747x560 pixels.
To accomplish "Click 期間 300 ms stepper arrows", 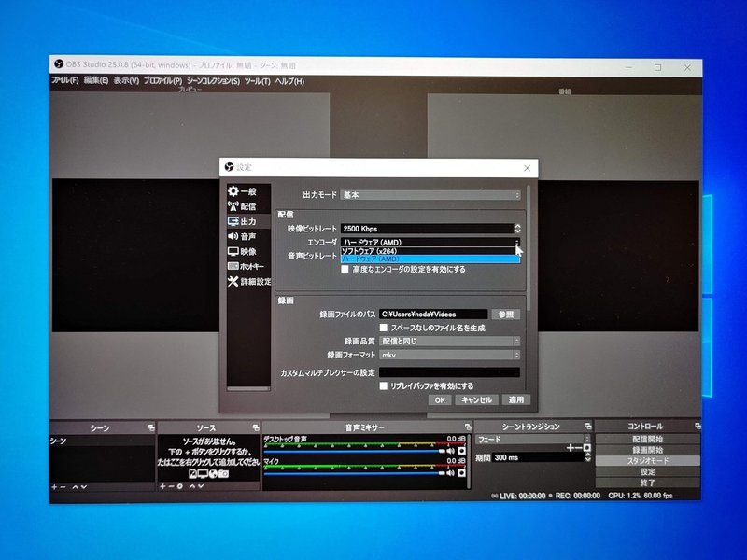I will click(588, 457).
